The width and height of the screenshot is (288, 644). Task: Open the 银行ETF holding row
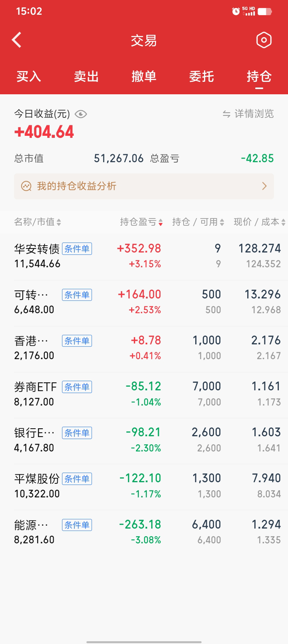point(144,440)
